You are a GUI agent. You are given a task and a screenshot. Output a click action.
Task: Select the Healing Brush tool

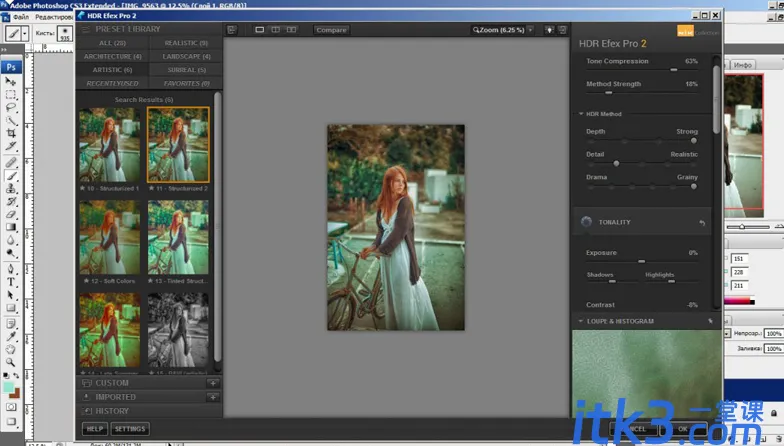(10, 162)
